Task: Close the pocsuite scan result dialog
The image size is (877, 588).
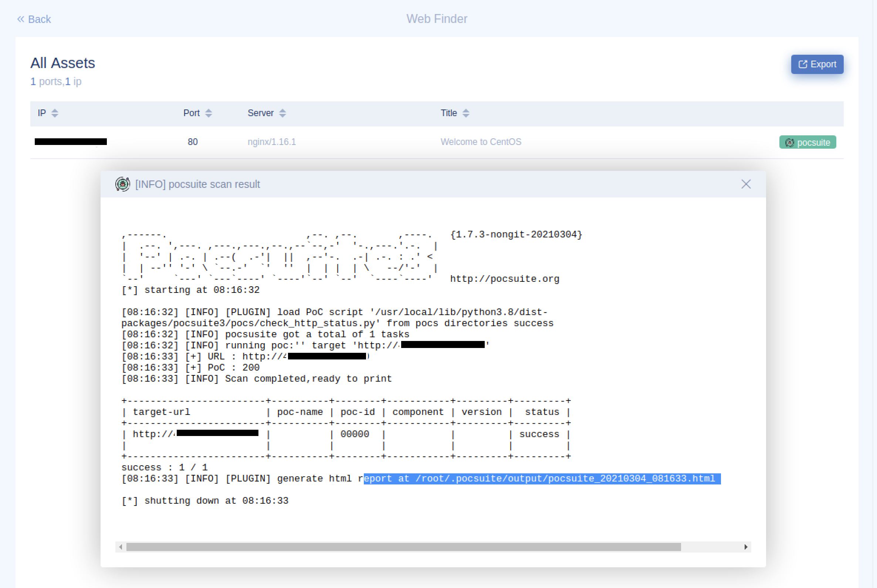Action: pos(746,184)
